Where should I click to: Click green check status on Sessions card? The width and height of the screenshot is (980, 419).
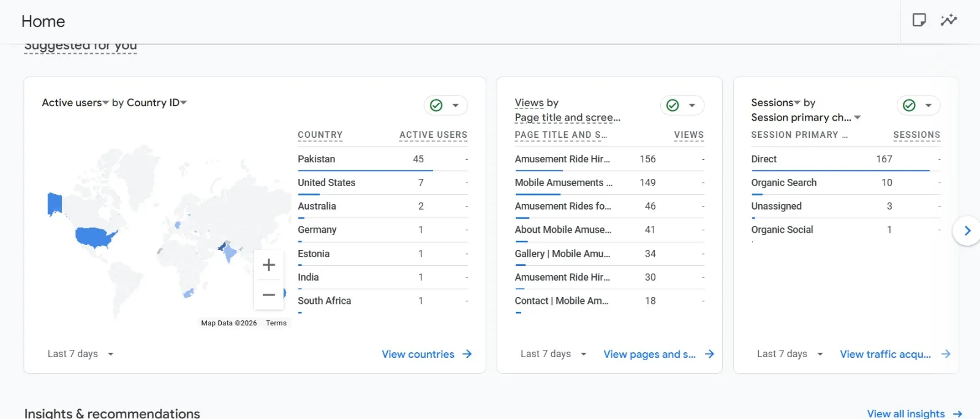coord(909,105)
